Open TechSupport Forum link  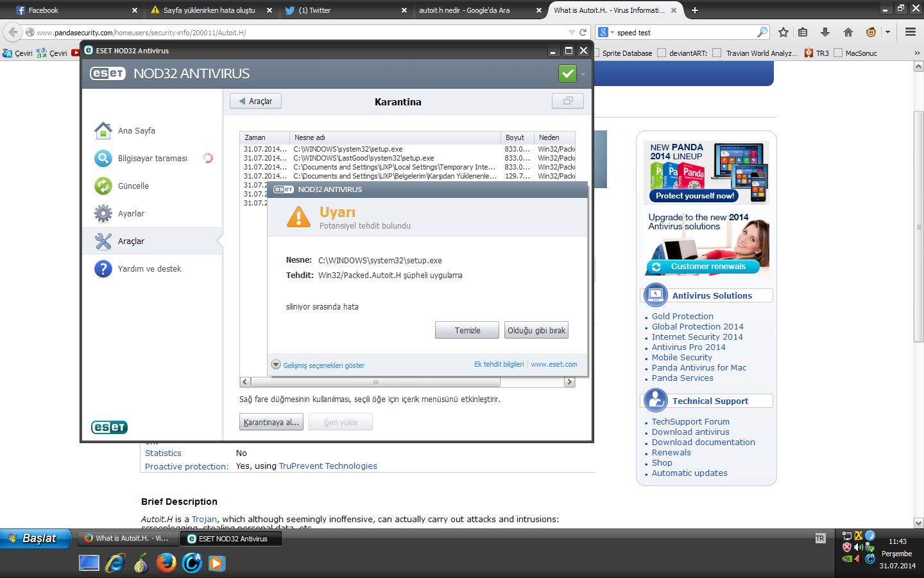690,421
